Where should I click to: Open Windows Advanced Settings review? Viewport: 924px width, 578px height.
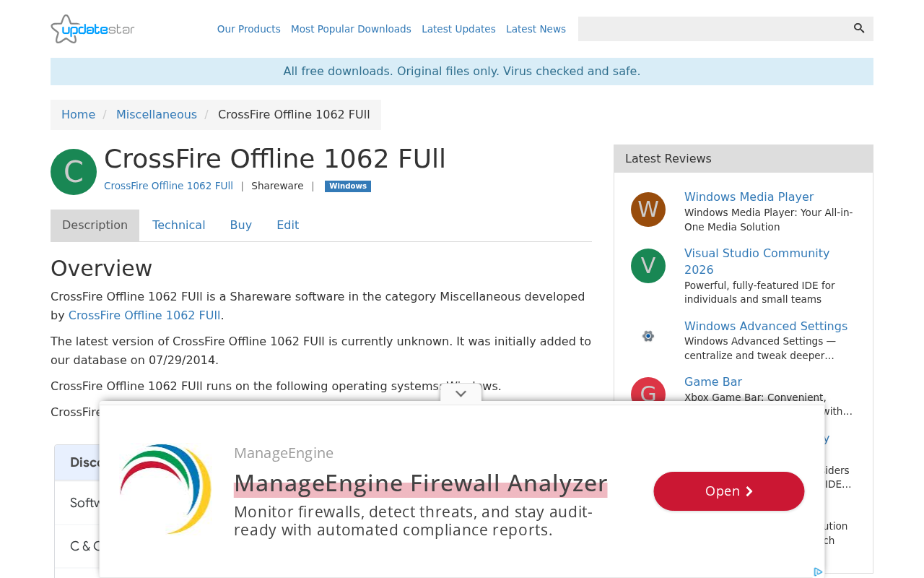pos(766,327)
